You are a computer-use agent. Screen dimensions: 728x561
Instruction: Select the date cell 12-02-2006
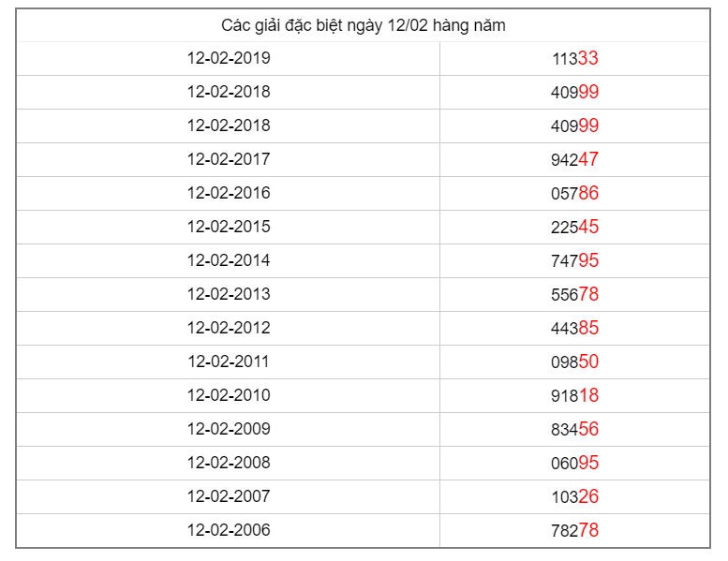229,530
